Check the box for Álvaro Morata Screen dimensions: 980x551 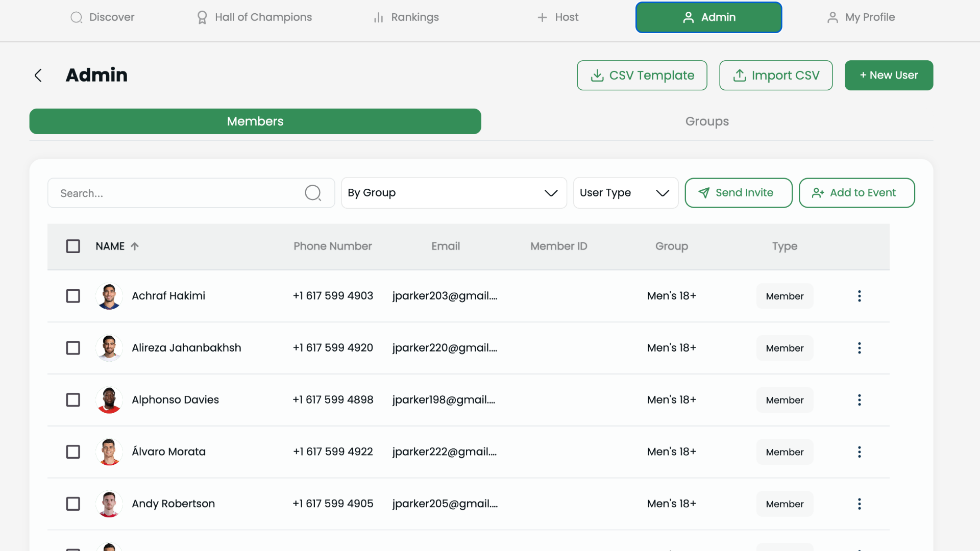pyautogui.click(x=73, y=452)
